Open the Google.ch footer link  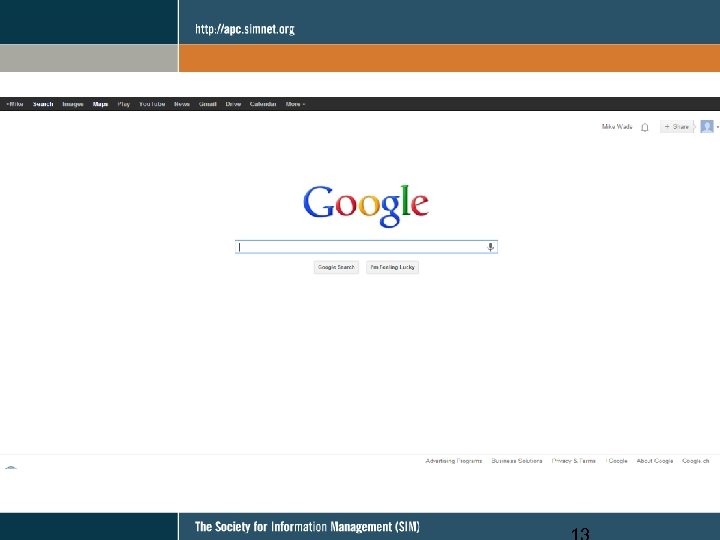tap(696, 461)
